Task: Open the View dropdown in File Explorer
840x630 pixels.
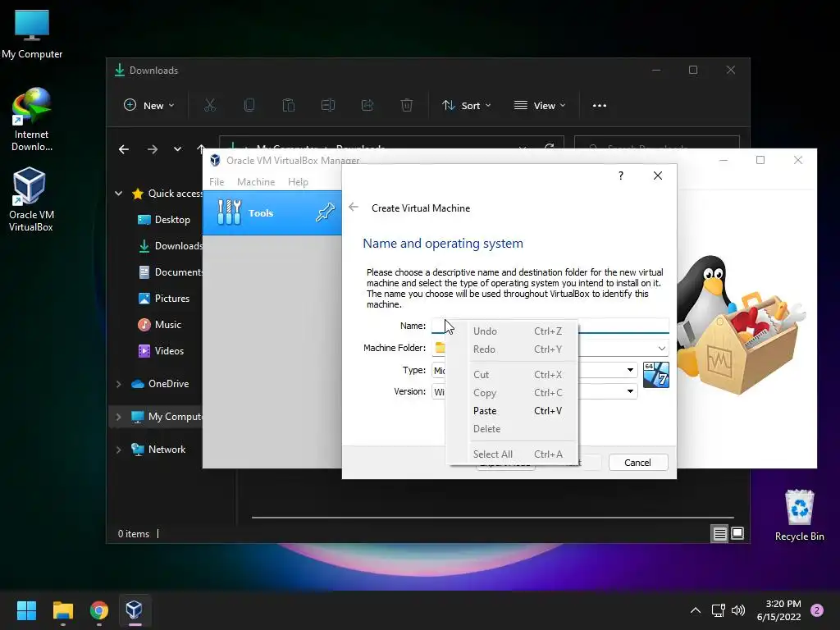Action: tap(540, 106)
